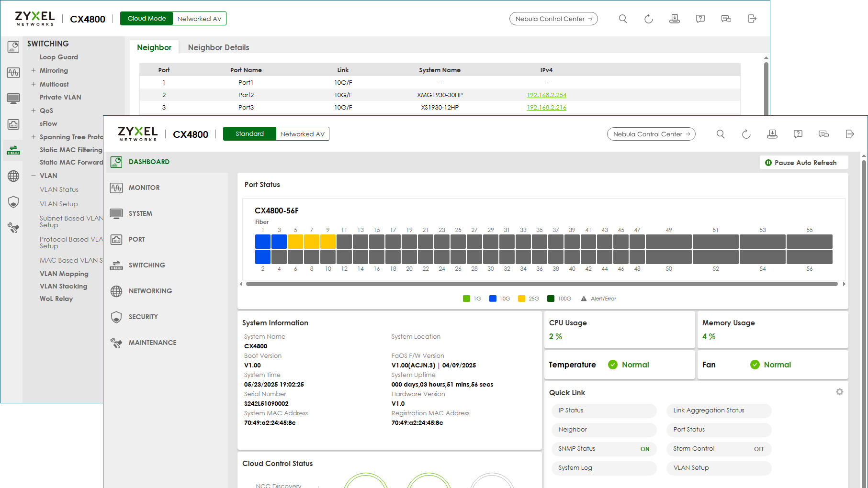Viewport: 868px width, 488px height.
Task: Click Dashboard icon in back window sidebar
Action: [x=13, y=46]
